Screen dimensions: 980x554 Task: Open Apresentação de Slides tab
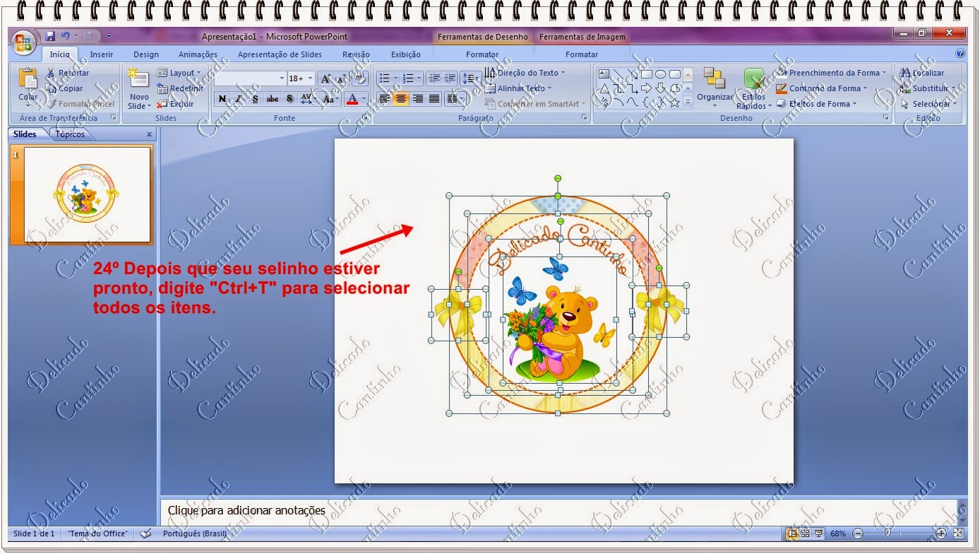(x=280, y=54)
